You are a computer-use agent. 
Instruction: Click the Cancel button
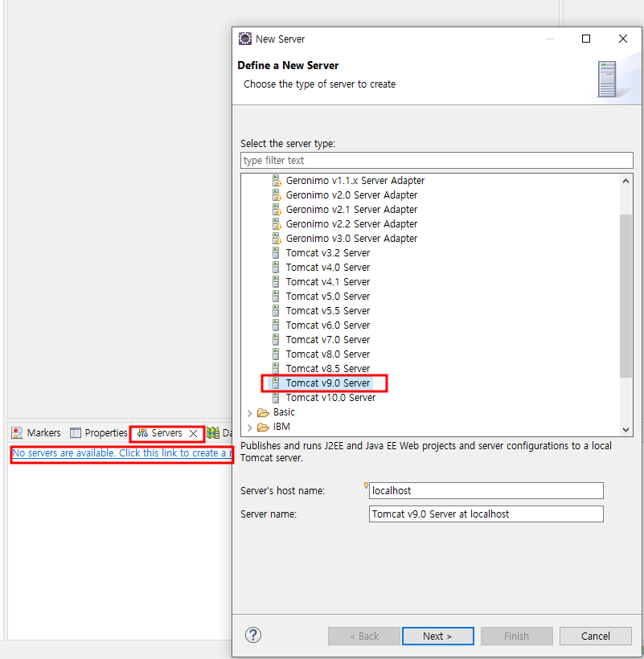[x=595, y=636]
